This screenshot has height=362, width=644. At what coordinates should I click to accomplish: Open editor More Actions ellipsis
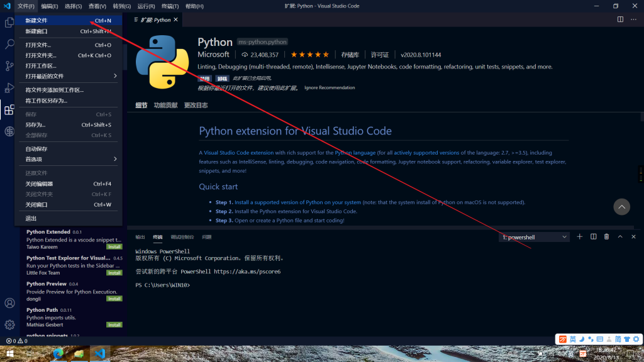tap(634, 19)
